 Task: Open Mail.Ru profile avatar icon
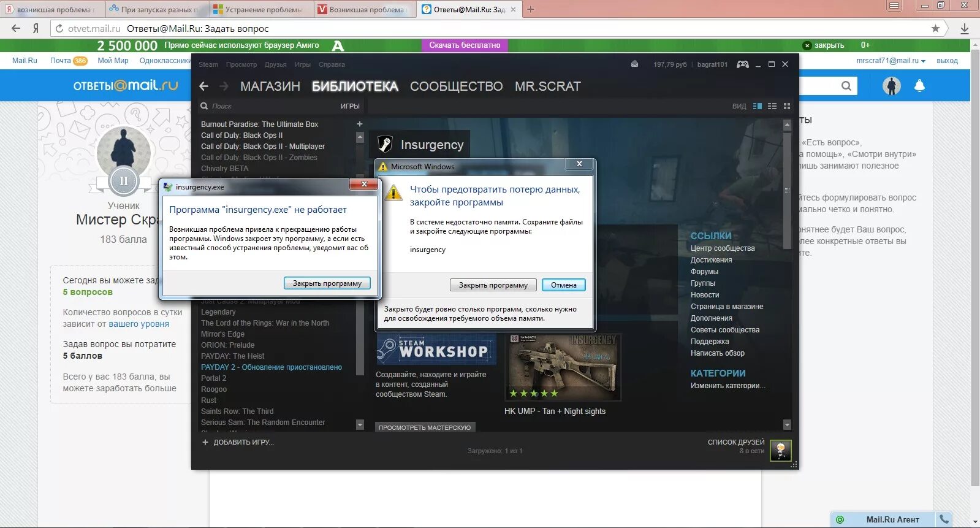[892, 86]
